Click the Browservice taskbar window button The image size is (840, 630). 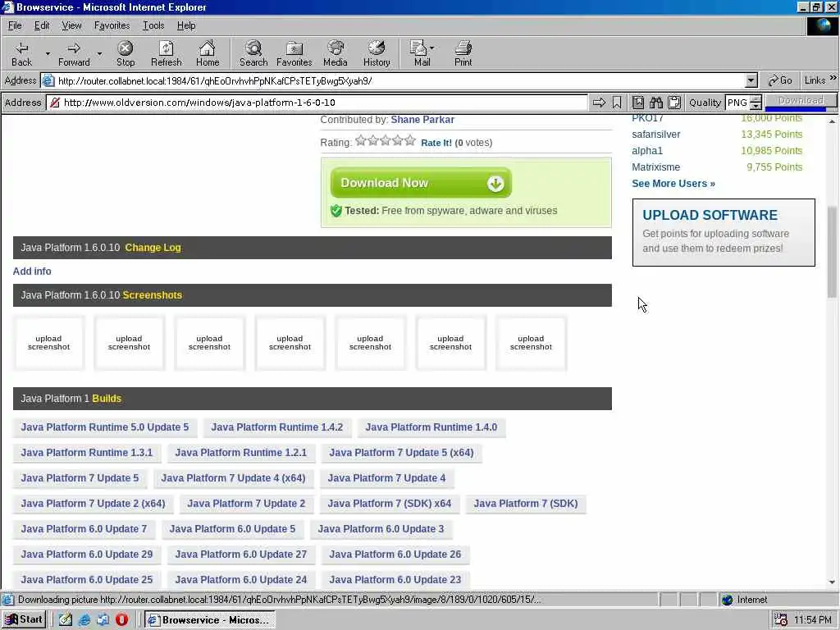(x=210, y=620)
